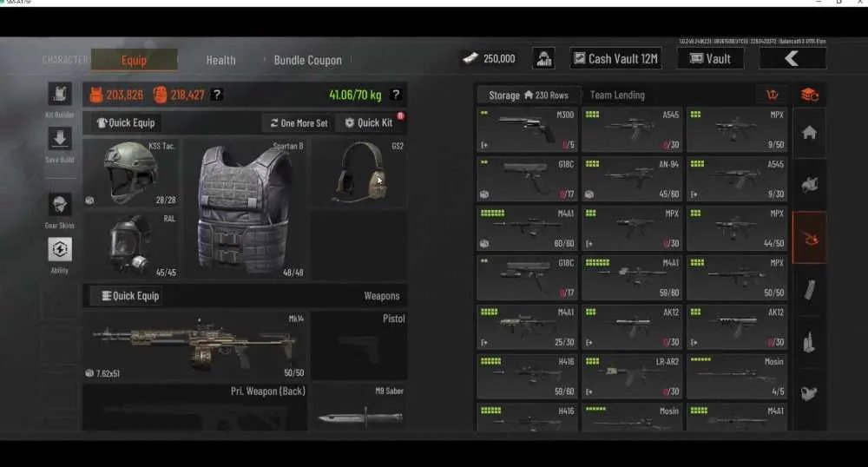Select the M4A1 59/60 in storage
The image size is (868, 467).
tap(632, 278)
